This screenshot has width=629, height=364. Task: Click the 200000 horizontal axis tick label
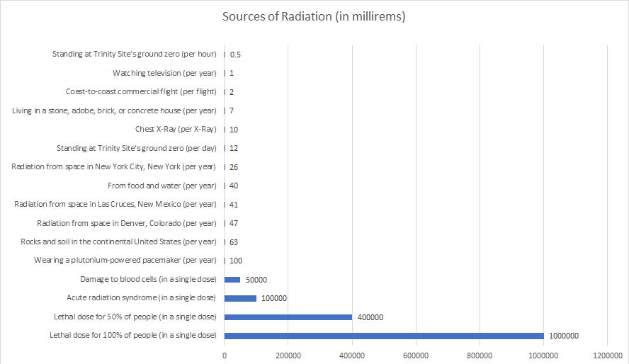[288, 353]
